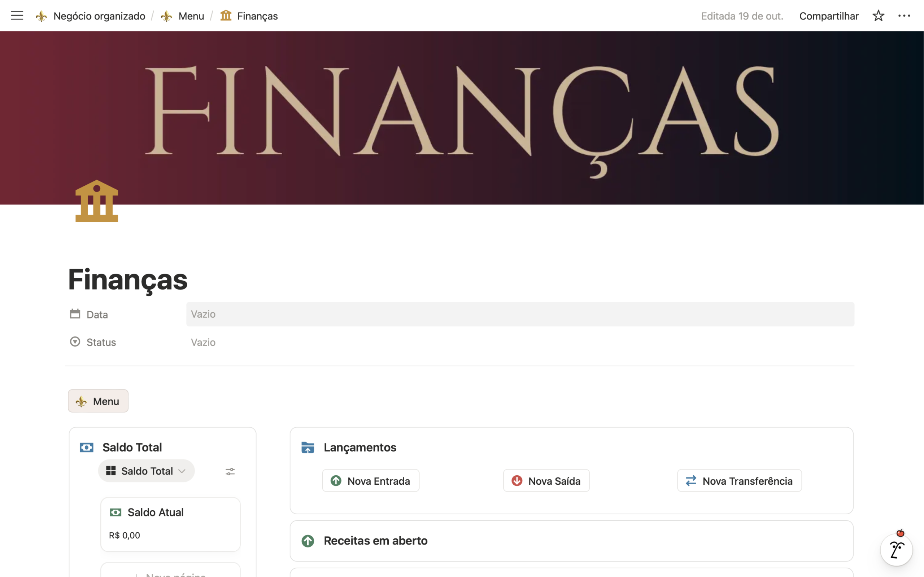Viewport: 924px width, 577px height.
Task: Open the three-dots page options menu
Action: (x=904, y=16)
